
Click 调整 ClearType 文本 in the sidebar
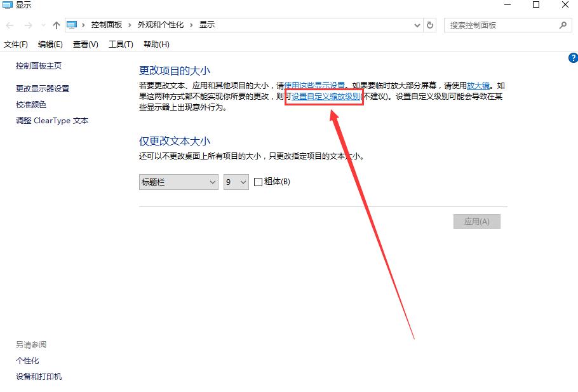pos(51,120)
